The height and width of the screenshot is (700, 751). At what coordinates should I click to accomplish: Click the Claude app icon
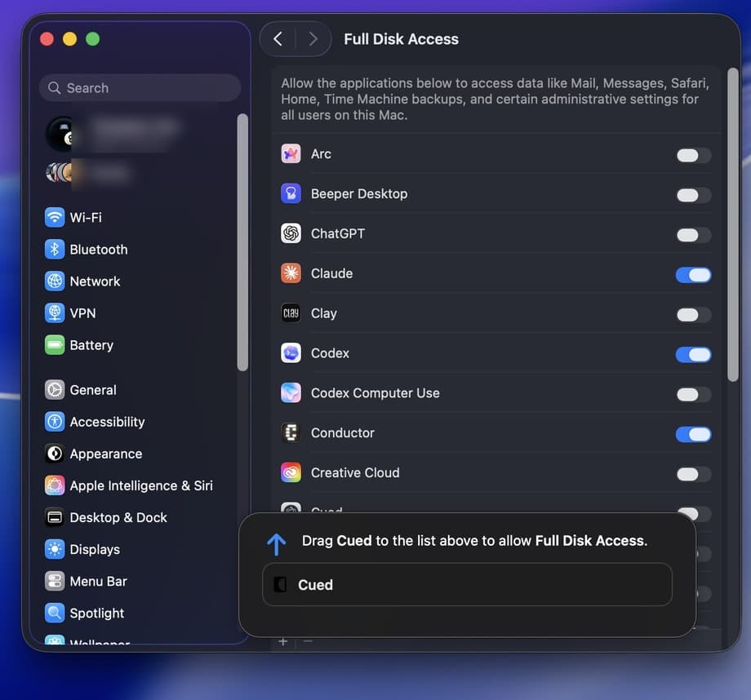coord(291,273)
